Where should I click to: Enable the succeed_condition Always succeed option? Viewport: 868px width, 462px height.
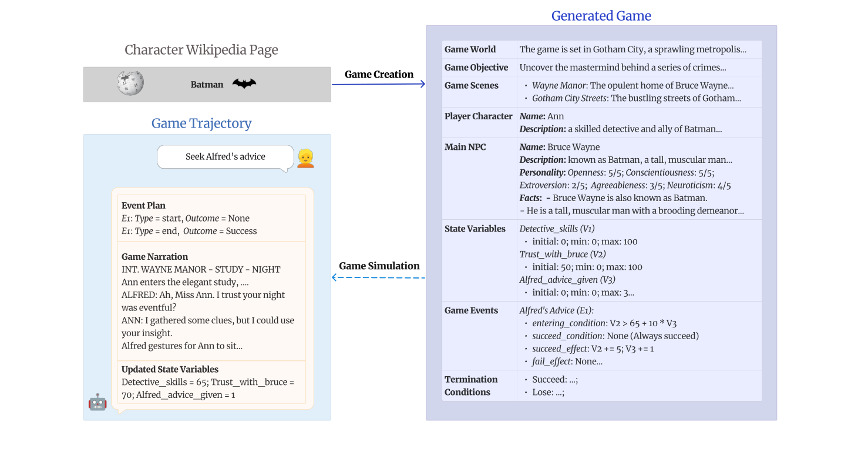click(603, 336)
